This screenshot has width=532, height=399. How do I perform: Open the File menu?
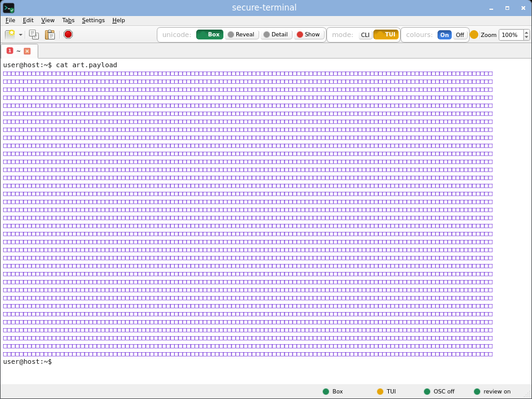pos(10,20)
